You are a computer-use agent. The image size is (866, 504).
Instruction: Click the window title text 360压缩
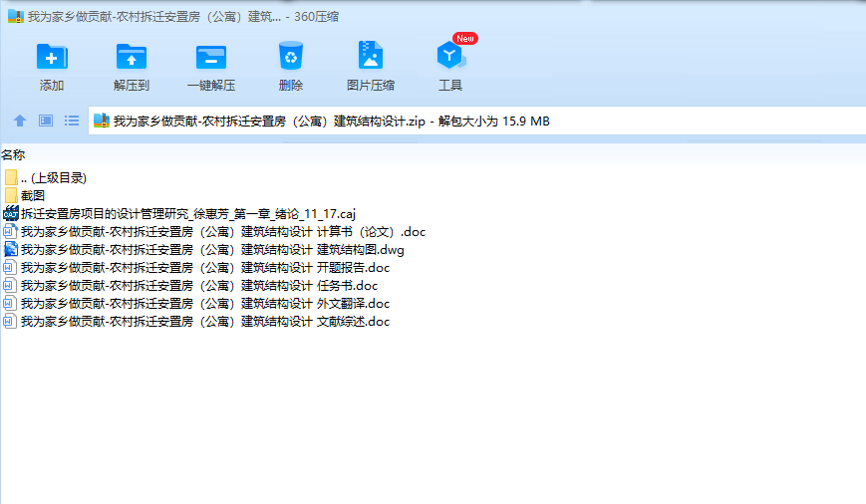[317, 17]
